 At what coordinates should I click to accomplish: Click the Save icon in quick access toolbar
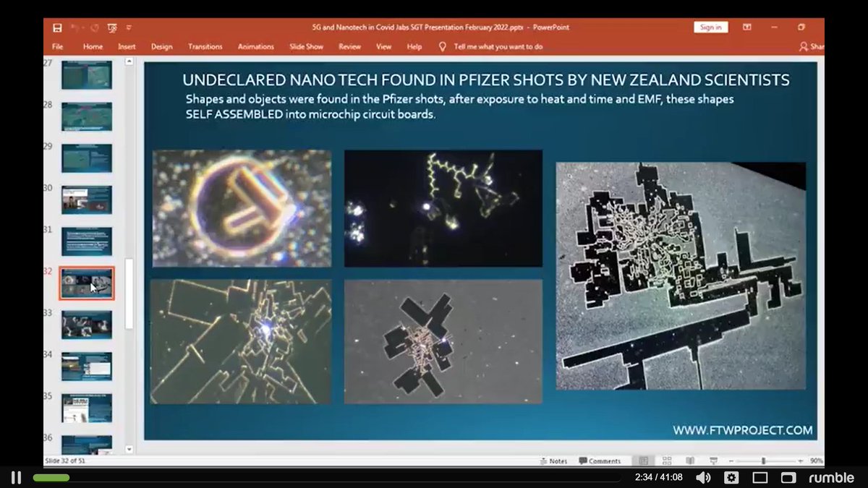[58, 26]
